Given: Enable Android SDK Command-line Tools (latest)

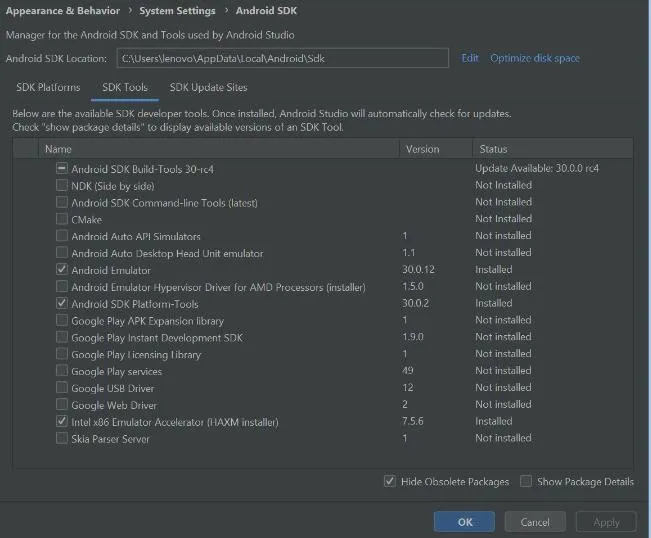Looking at the screenshot, I should pos(61,202).
